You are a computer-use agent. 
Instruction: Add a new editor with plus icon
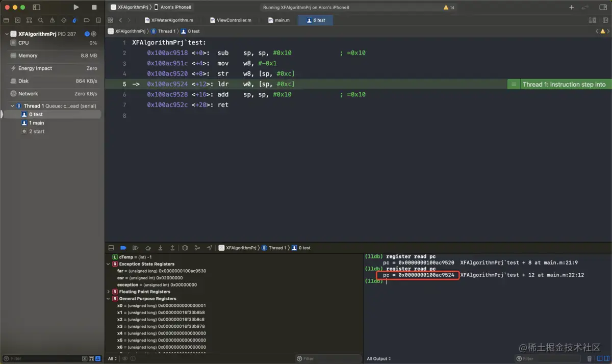point(572,8)
